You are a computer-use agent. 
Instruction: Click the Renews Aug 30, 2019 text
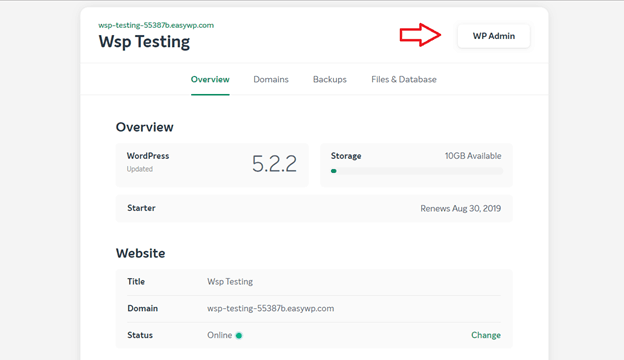click(x=460, y=208)
